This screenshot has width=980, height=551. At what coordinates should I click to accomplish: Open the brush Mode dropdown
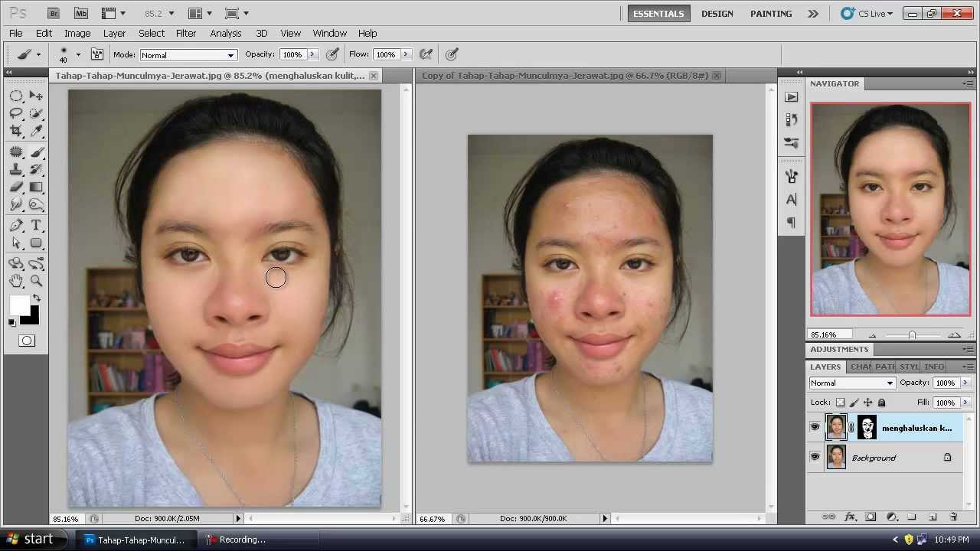pyautogui.click(x=188, y=55)
